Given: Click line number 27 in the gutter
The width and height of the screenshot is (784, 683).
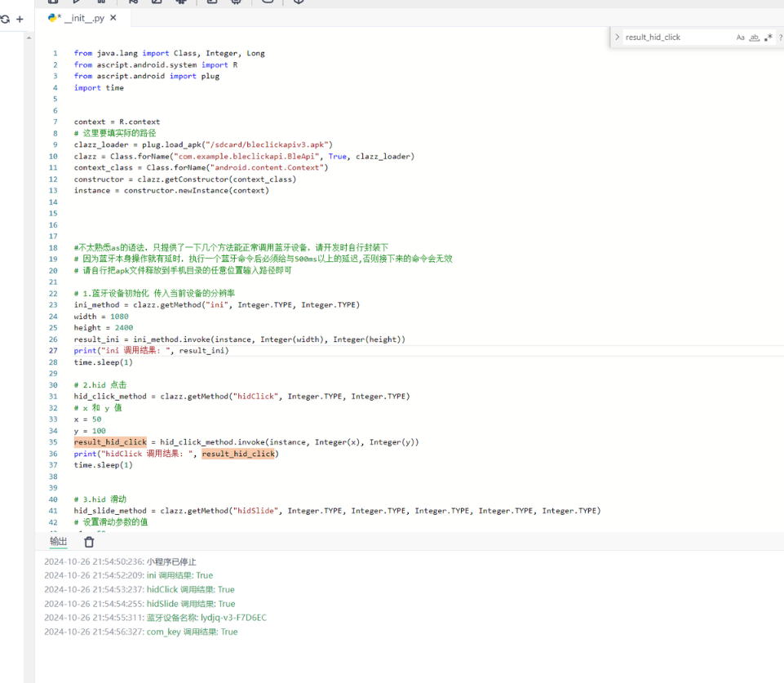Looking at the screenshot, I should pos(53,351).
